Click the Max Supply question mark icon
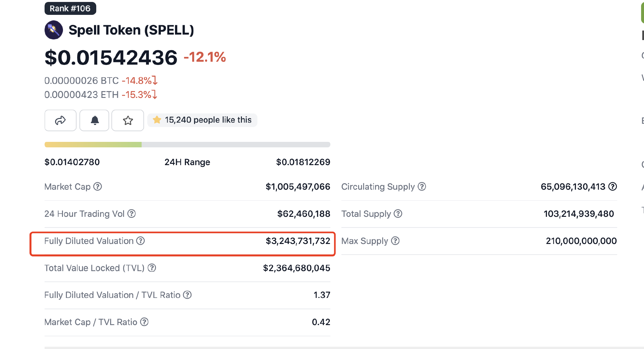 tap(395, 241)
